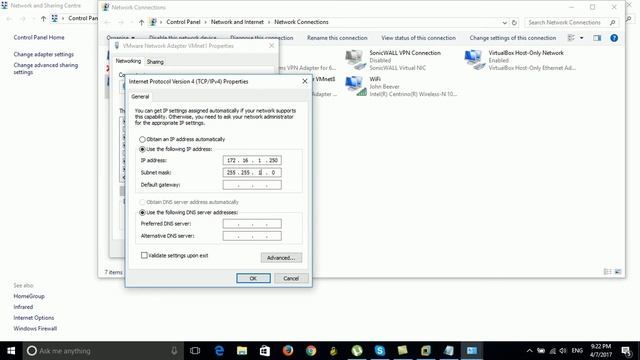Click the IP address field

coord(252,160)
